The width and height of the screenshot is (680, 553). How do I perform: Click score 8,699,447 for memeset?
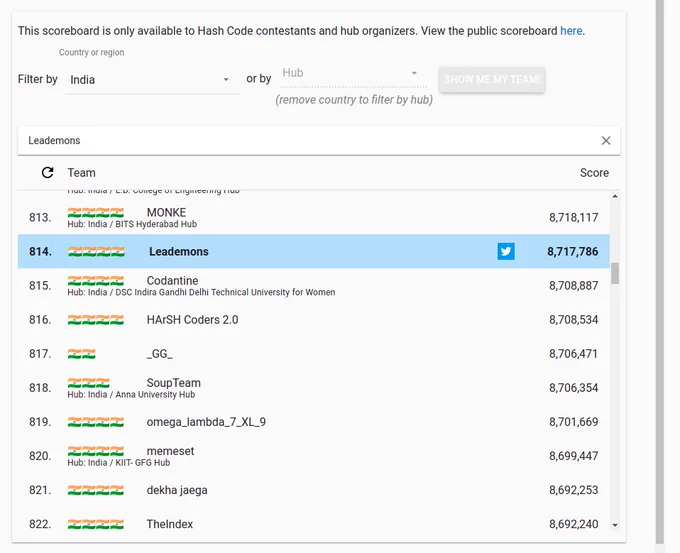[573, 456]
